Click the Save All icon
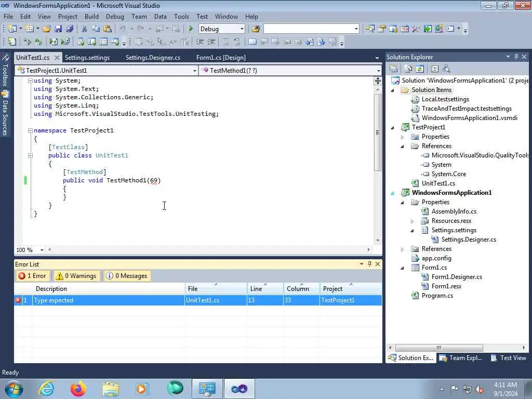Image resolution: width=532 pixels, height=399 pixels. click(70, 29)
